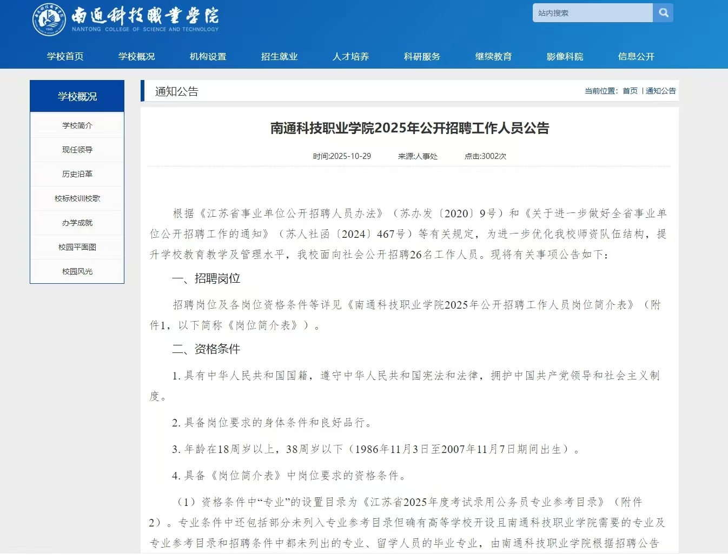Image resolution: width=728 pixels, height=560 pixels.
Task: Select 办学成就 in the sidebar
Action: pos(77,223)
